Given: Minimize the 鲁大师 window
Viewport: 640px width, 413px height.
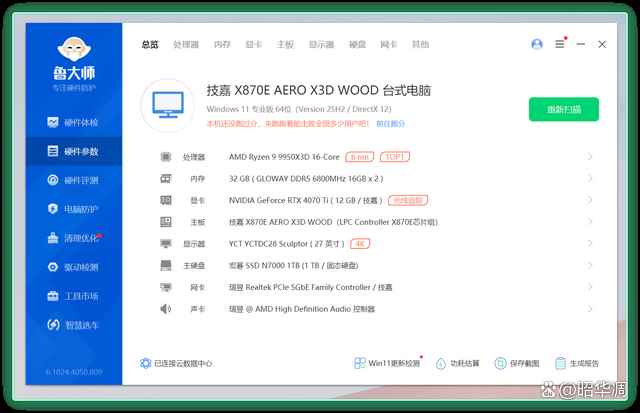Looking at the screenshot, I should [580, 44].
